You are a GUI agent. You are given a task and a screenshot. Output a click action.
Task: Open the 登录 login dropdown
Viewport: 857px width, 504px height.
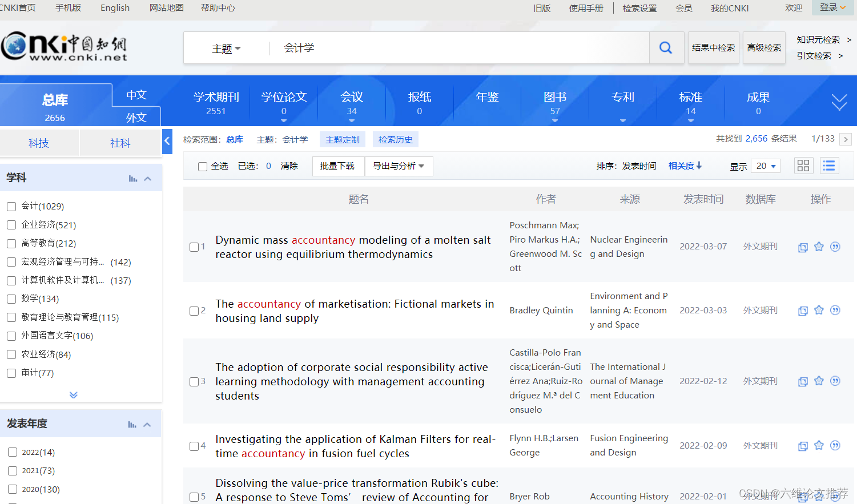pos(833,7)
